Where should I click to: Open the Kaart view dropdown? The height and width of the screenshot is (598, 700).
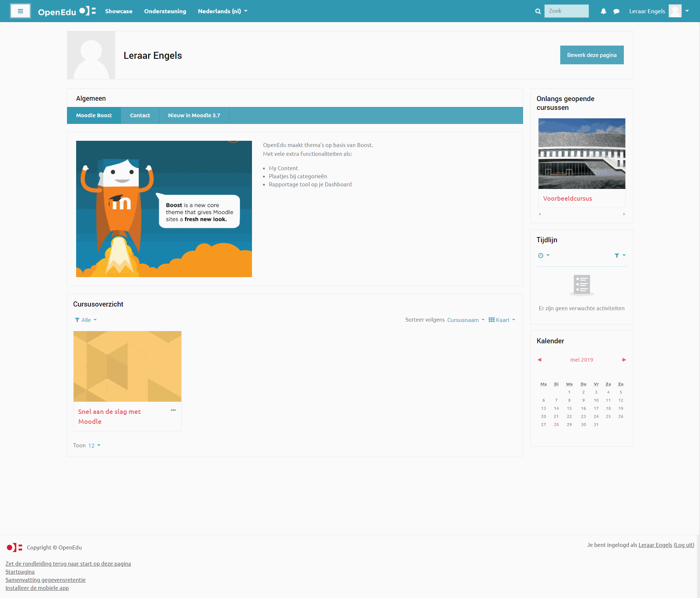click(x=502, y=320)
